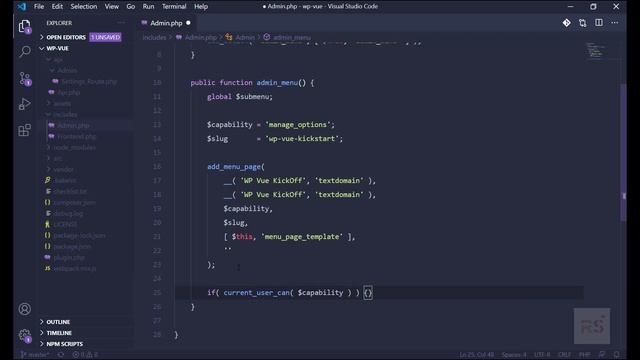Open the Extensions view
The height and width of the screenshot is (360, 640).
[24, 130]
